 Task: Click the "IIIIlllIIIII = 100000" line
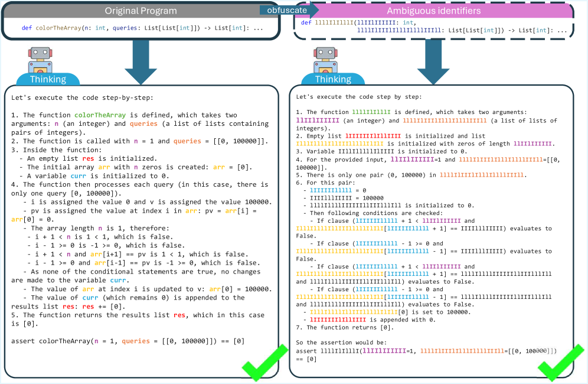click(x=343, y=198)
